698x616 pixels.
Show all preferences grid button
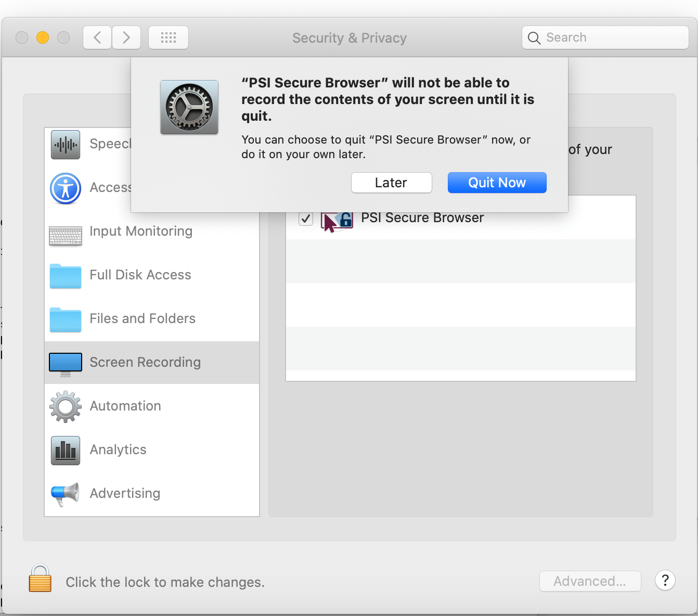169,37
